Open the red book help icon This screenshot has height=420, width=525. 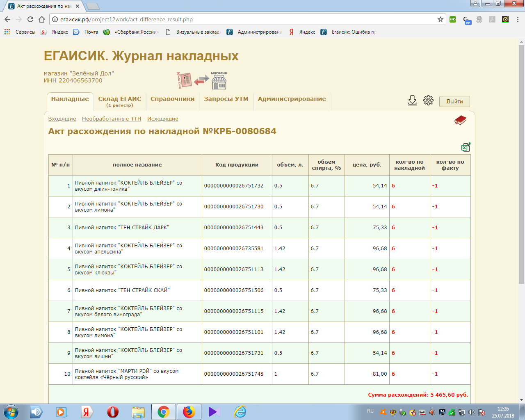click(460, 120)
